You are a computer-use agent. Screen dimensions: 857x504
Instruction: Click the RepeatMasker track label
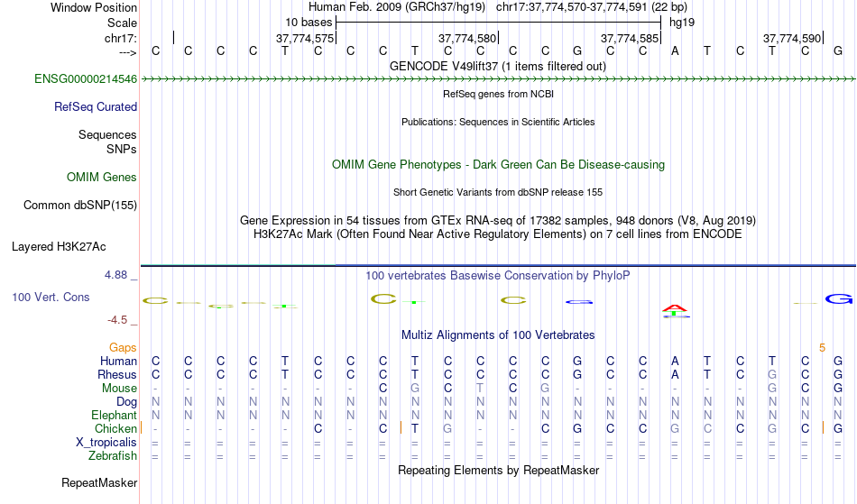99,482
